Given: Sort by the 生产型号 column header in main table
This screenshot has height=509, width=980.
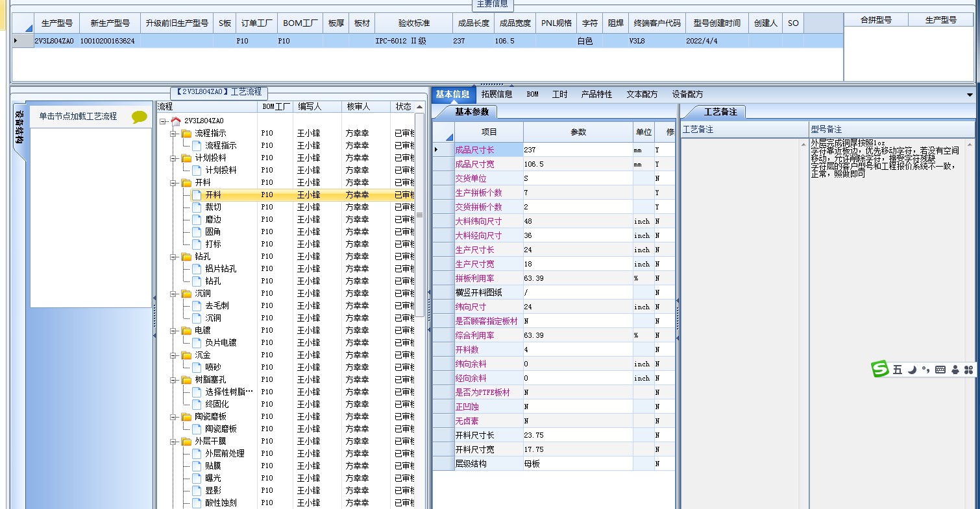Looking at the screenshot, I should tap(57, 23).
